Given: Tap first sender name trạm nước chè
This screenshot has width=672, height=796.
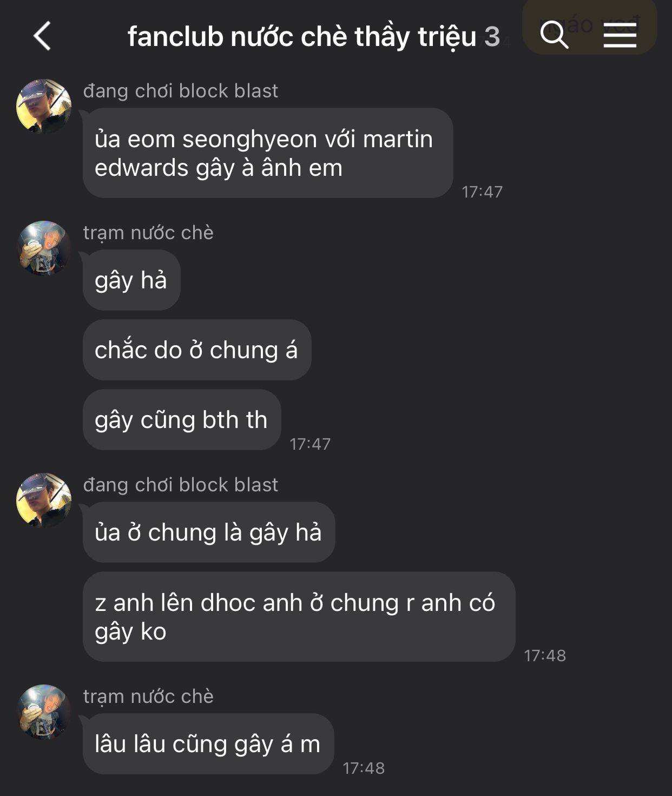Looking at the screenshot, I should pyautogui.click(x=148, y=233).
